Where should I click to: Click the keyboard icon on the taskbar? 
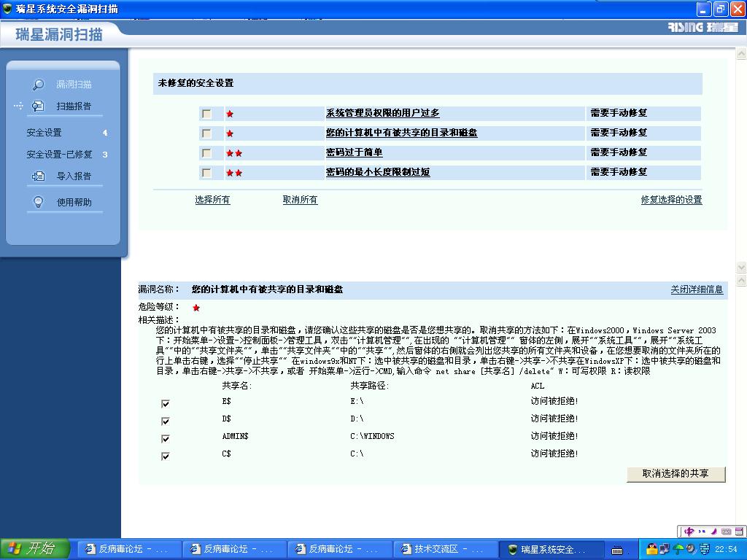point(617,550)
